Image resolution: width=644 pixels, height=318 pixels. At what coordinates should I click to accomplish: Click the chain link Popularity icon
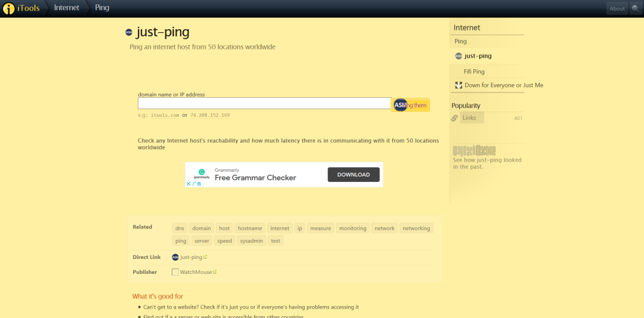[x=455, y=118]
